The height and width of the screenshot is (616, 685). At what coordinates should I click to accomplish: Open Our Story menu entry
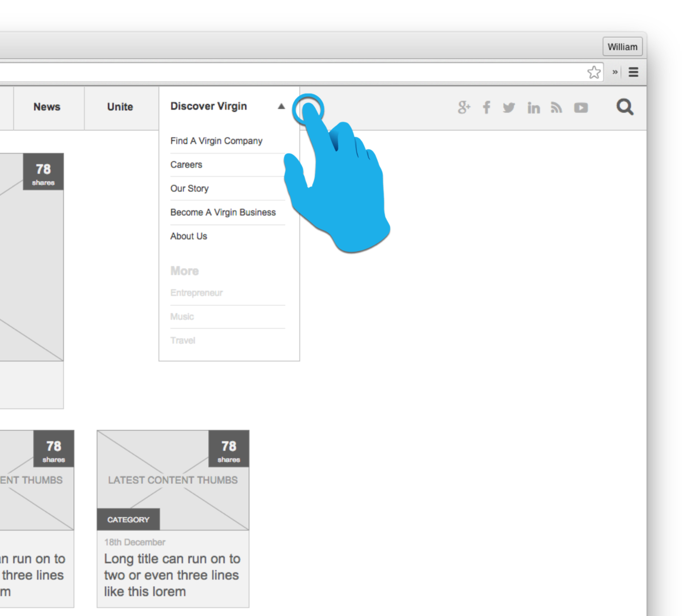click(x=189, y=188)
